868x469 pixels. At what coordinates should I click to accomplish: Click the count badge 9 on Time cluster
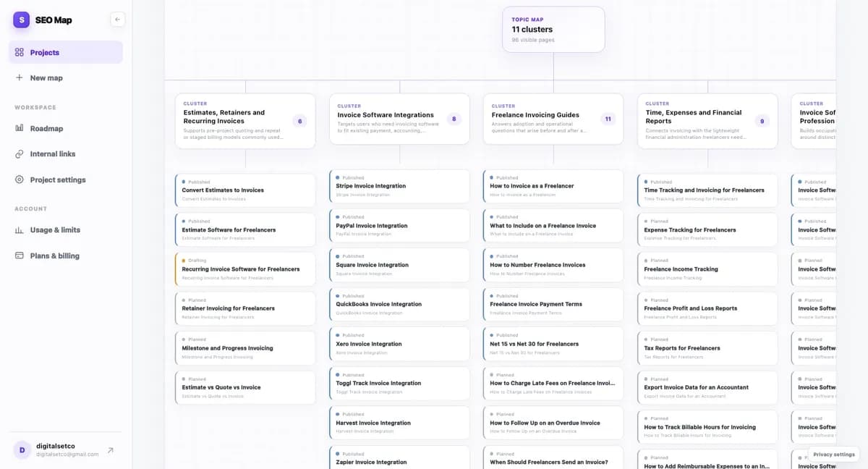click(x=762, y=121)
